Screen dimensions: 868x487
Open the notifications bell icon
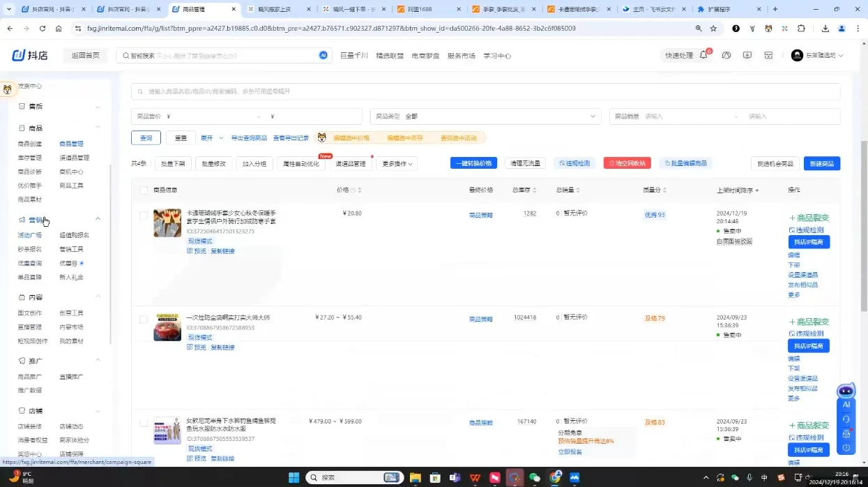click(704, 55)
